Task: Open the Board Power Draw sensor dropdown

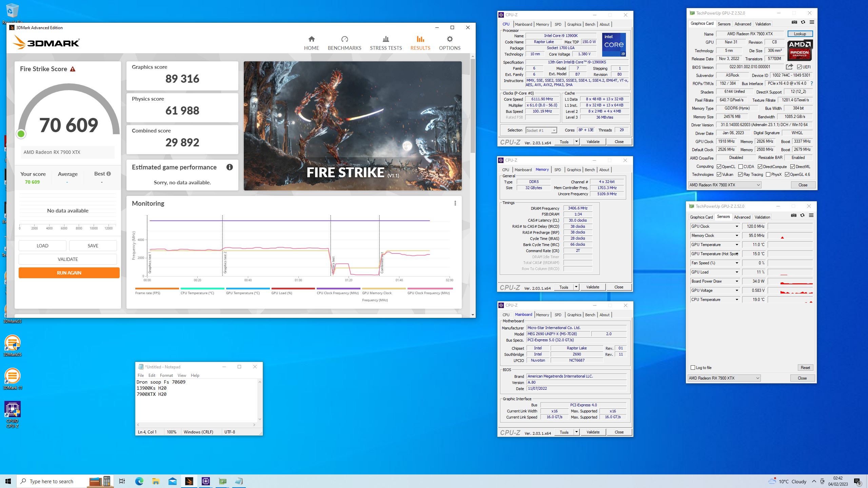Action: click(736, 281)
